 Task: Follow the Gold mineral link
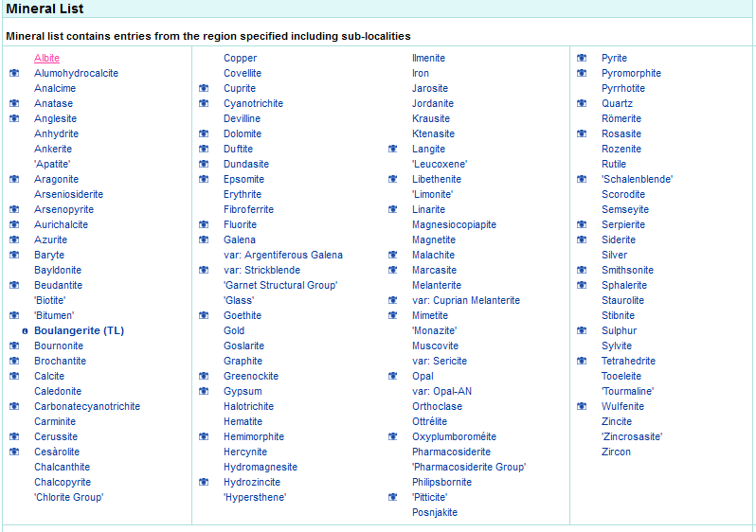(x=234, y=331)
